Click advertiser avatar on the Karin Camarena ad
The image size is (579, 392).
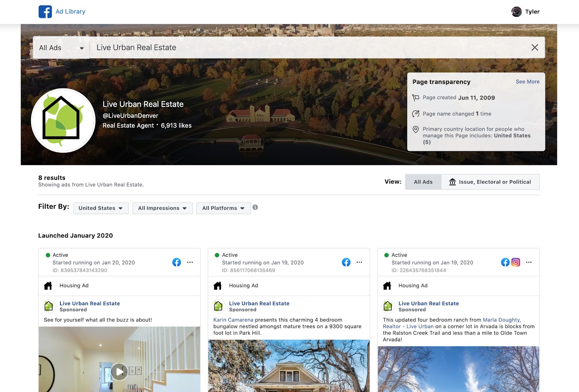[218, 306]
